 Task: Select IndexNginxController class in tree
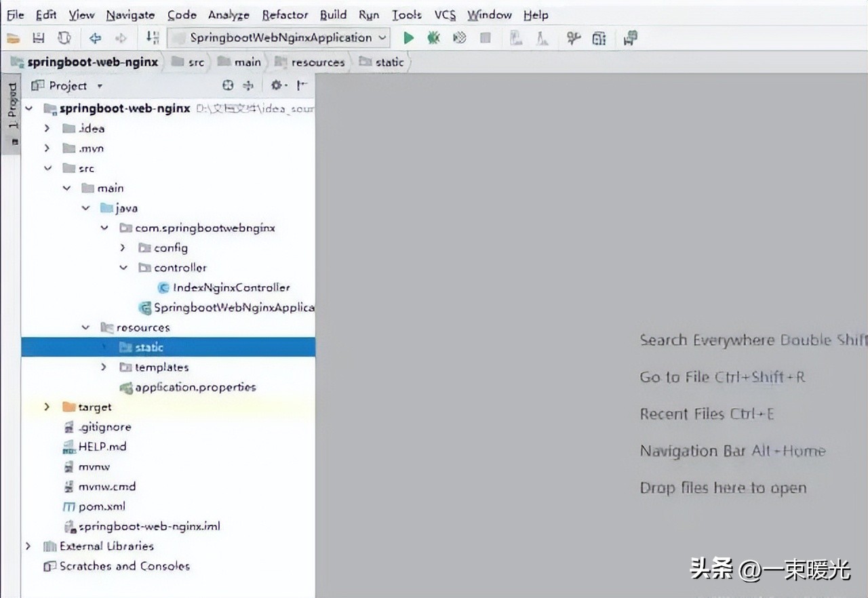click(231, 287)
